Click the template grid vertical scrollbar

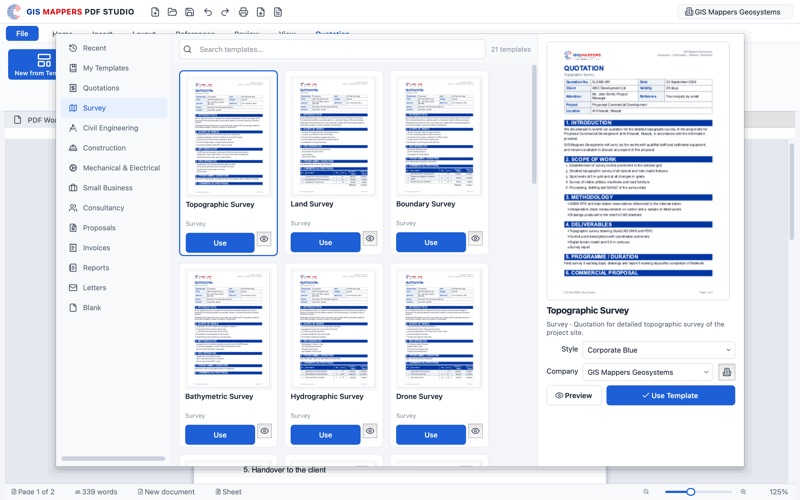coord(534,124)
